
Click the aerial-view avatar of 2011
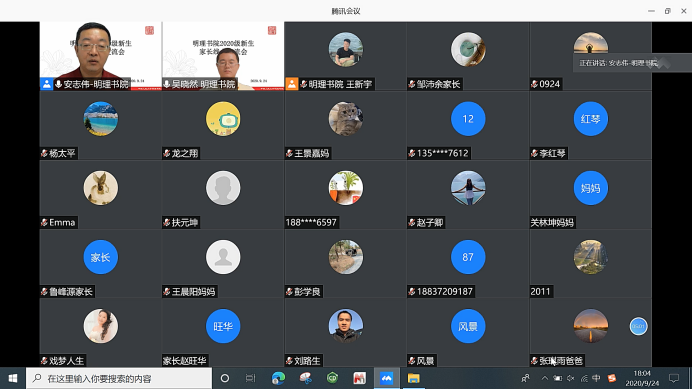[590, 257]
